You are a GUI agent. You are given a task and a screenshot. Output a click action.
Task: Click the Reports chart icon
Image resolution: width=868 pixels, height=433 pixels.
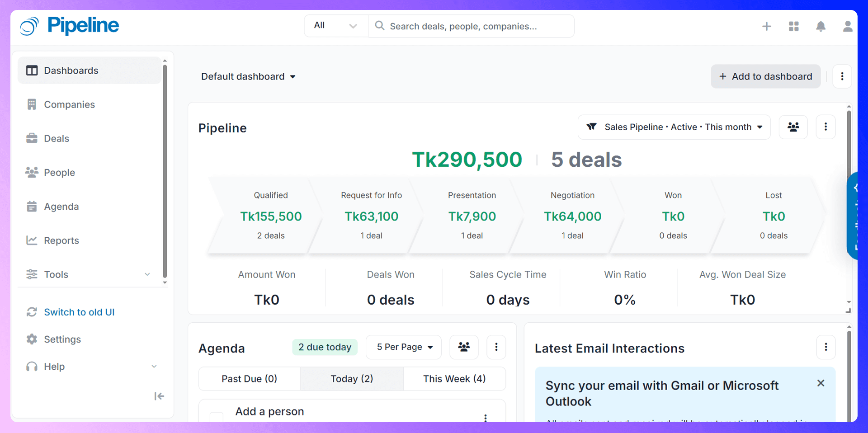tap(32, 240)
